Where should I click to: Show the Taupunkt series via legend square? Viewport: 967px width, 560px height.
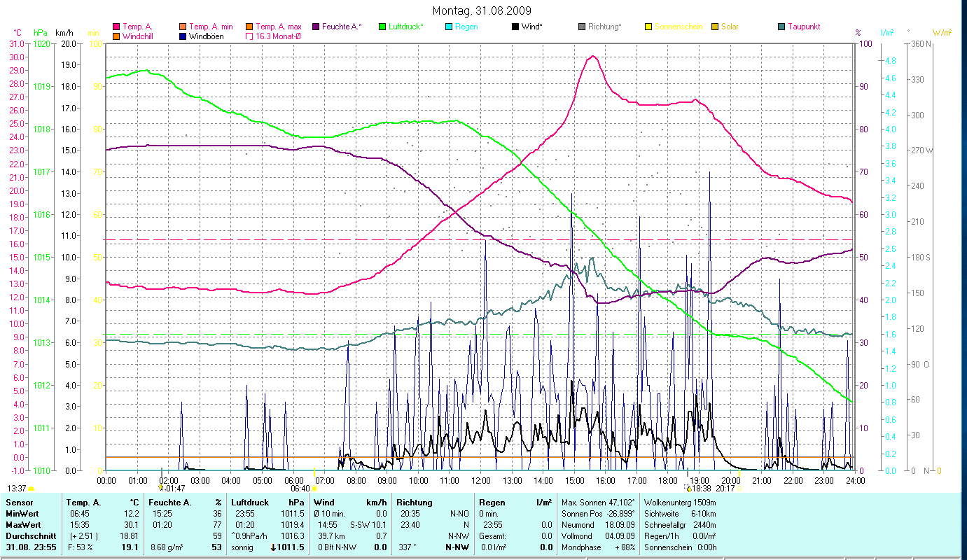pyautogui.click(x=781, y=27)
